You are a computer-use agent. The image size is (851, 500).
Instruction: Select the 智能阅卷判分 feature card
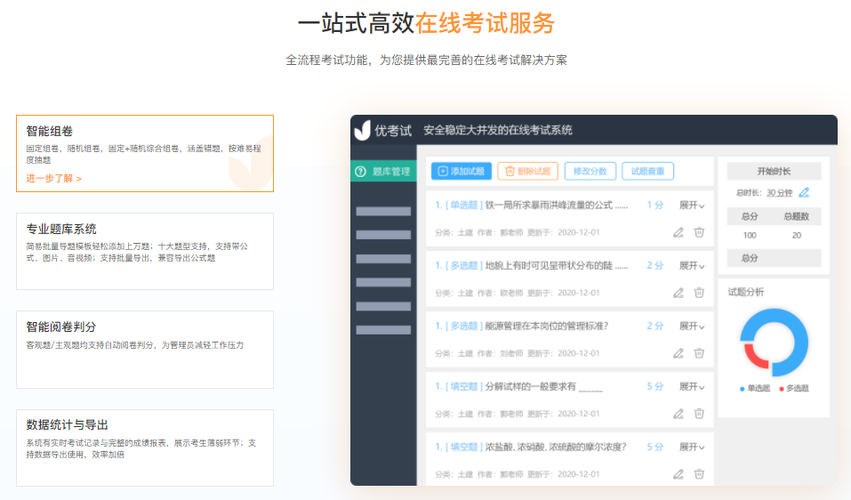click(x=145, y=350)
